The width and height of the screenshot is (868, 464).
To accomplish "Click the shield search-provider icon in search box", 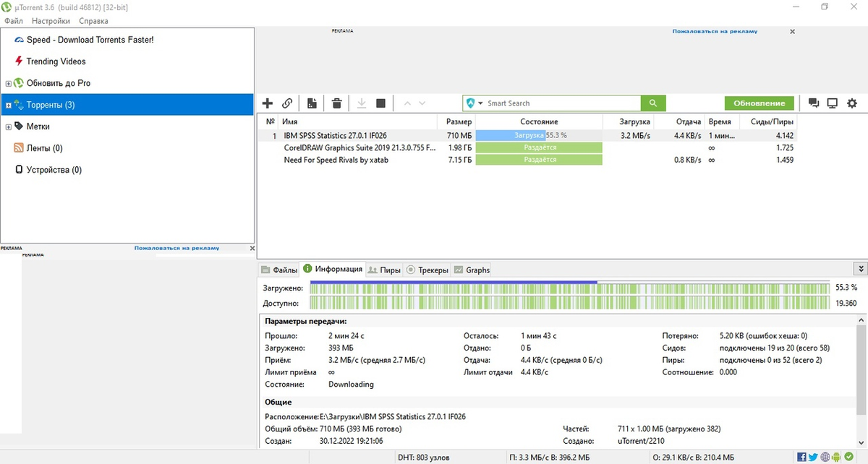I will point(471,103).
